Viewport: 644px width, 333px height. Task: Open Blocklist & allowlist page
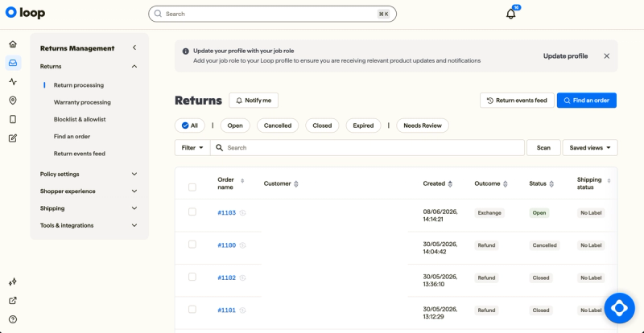click(80, 120)
